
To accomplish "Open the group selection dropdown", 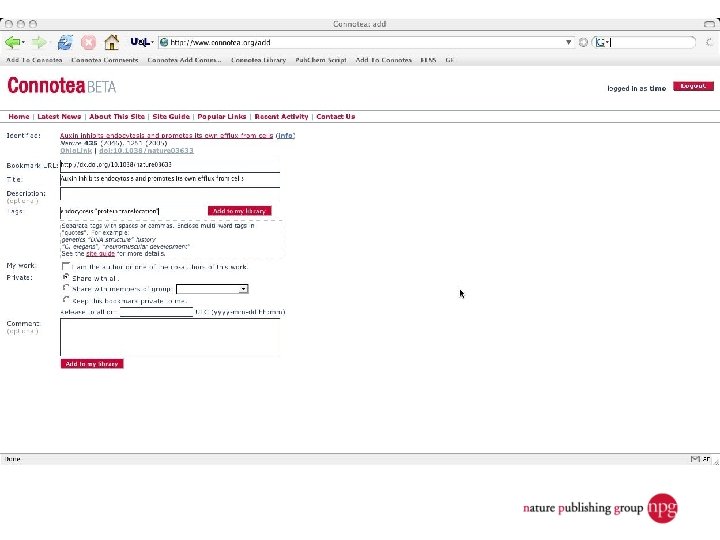I will point(212,289).
